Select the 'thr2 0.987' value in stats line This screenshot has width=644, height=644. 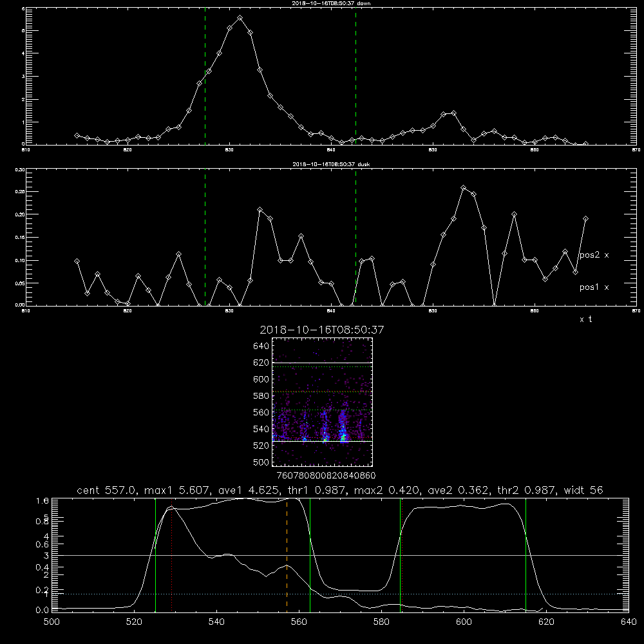coord(527,490)
